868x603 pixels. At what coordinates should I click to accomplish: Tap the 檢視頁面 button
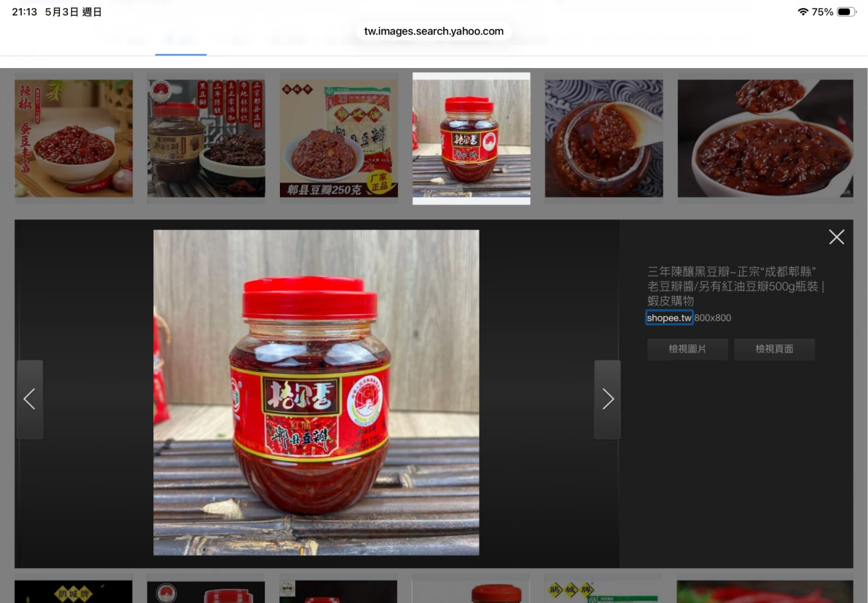tap(774, 349)
